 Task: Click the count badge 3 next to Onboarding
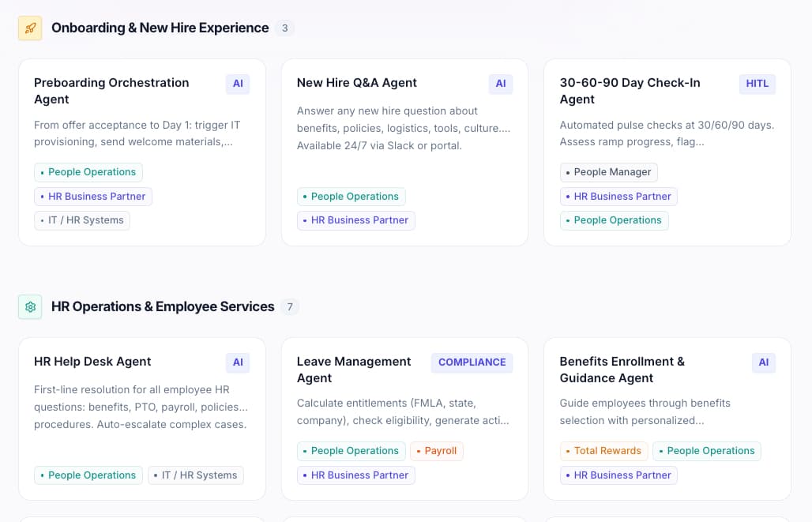point(285,28)
